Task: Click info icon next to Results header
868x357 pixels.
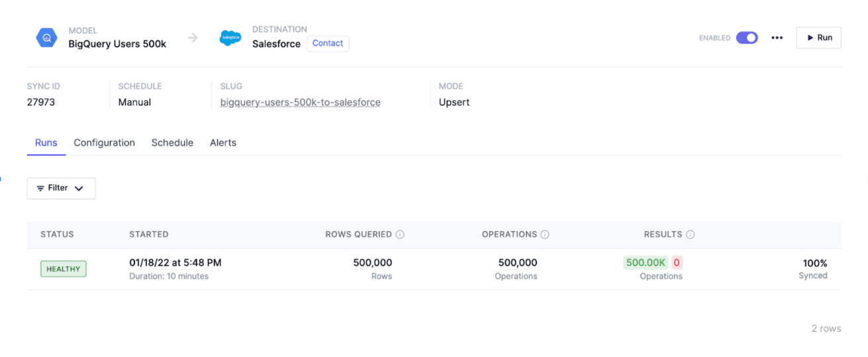Action: 690,234
